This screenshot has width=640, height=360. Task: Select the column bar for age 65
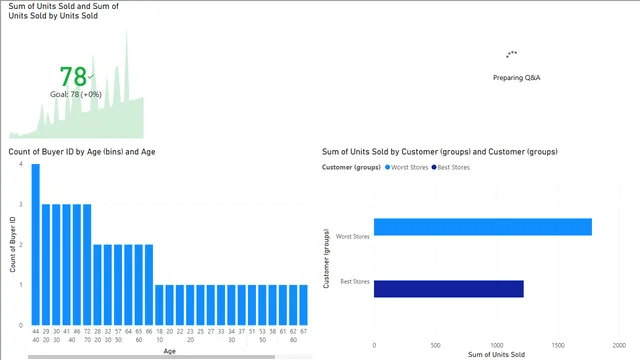(138, 285)
